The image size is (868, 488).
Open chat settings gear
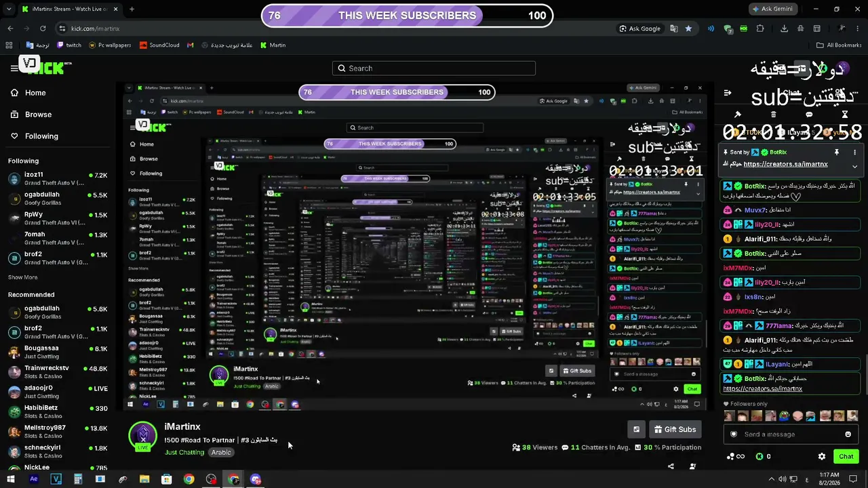point(822,456)
